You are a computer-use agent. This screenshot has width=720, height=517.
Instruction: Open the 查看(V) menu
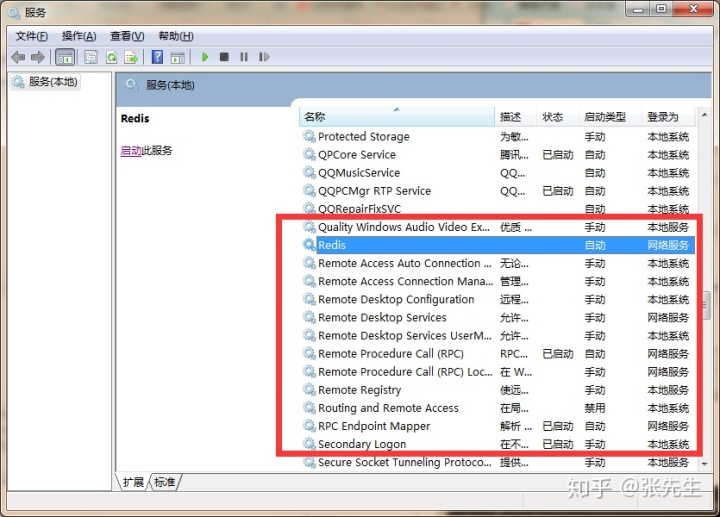pyautogui.click(x=127, y=36)
